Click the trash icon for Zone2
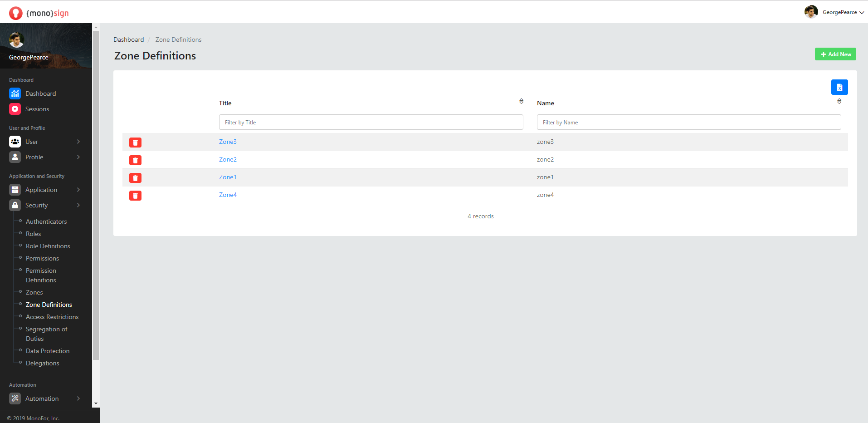This screenshot has width=868, height=423. [135, 160]
